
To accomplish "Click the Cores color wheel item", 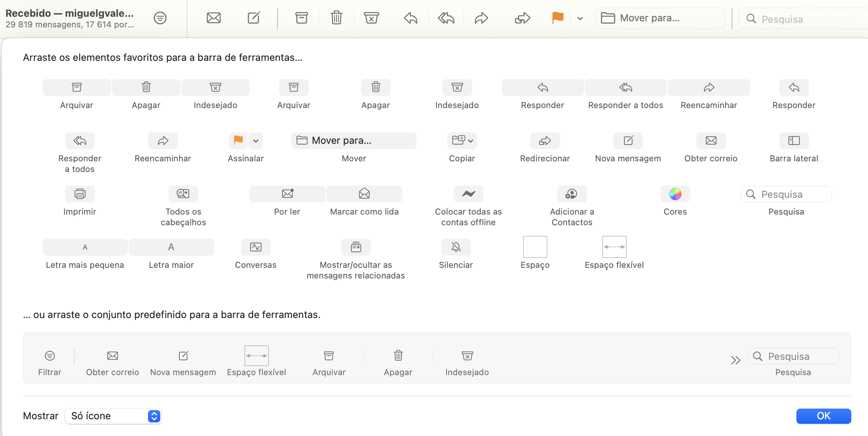I will [x=675, y=194].
